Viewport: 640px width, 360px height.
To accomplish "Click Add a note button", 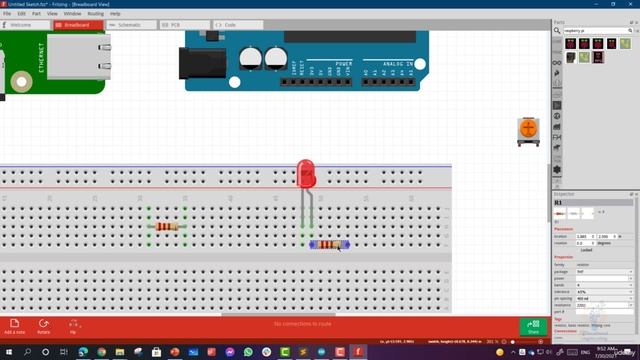I will point(14,327).
